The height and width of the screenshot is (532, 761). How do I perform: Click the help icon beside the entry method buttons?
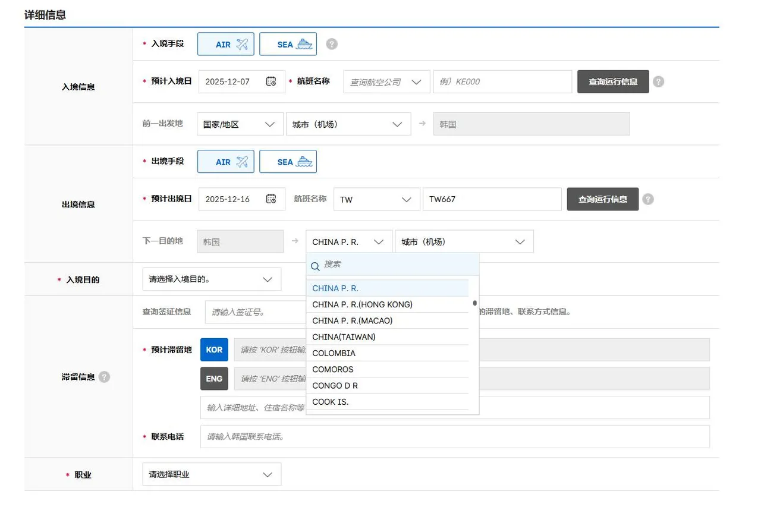(x=331, y=43)
